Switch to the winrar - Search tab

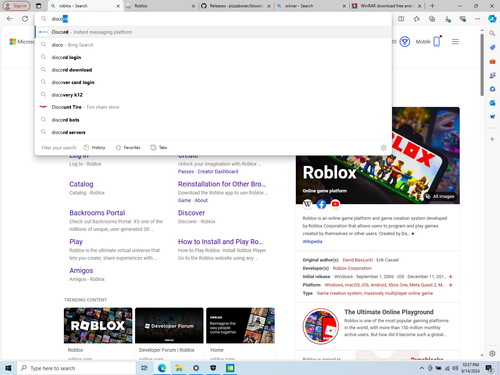(311, 6)
